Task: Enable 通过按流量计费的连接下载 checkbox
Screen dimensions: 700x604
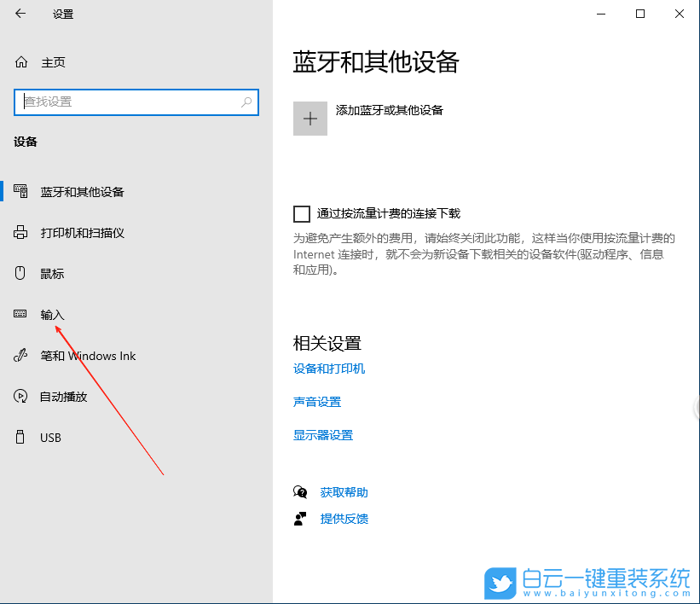Action: [x=301, y=213]
